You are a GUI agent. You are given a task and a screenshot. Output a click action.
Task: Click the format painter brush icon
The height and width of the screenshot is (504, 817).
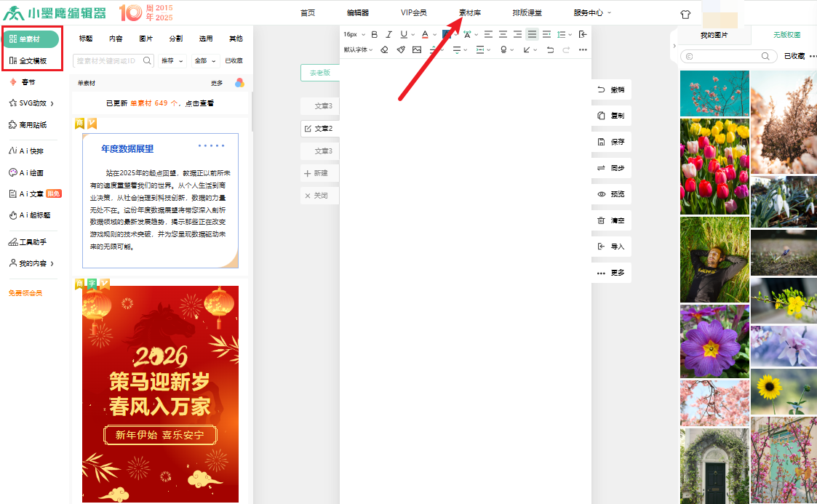coord(401,49)
